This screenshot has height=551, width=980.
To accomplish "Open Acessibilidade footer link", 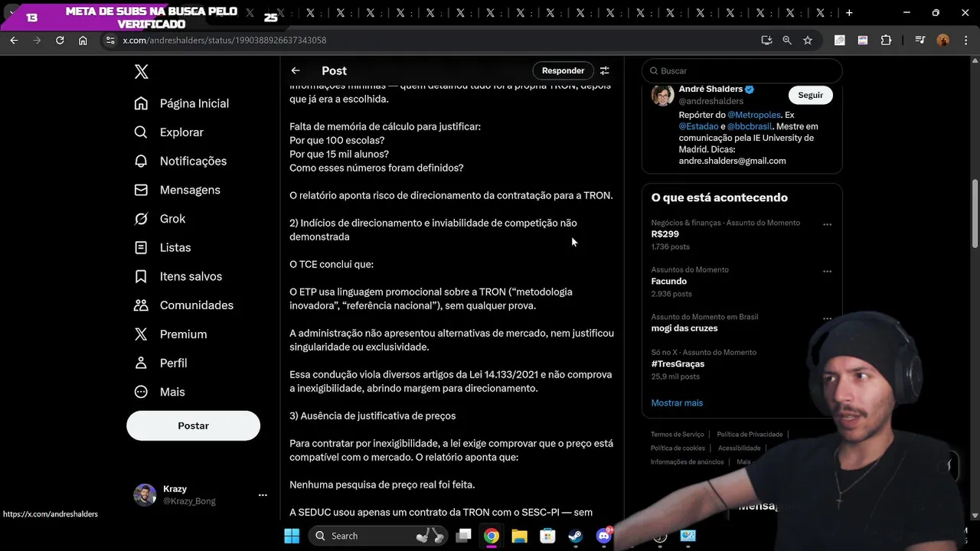I will click(x=739, y=448).
